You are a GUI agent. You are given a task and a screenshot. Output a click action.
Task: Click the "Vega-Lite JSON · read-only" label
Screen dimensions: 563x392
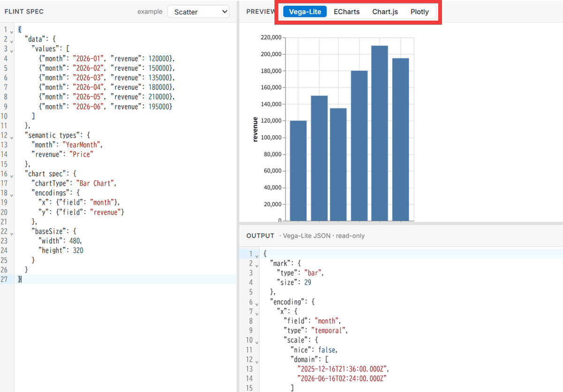[324, 236]
